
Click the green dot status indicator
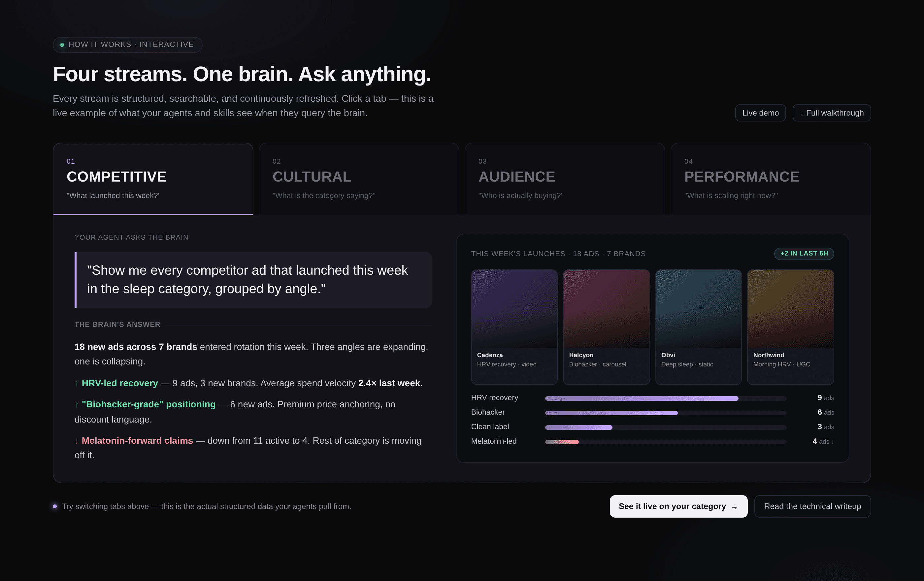62,45
